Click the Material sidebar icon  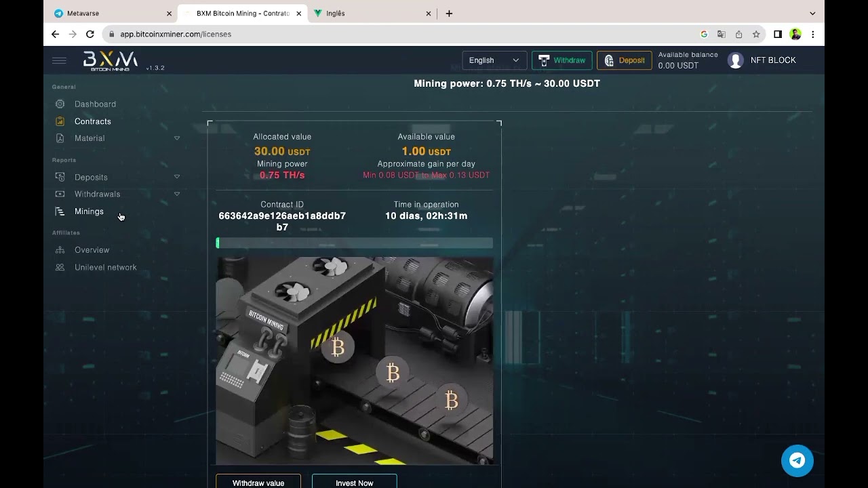tap(60, 138)
